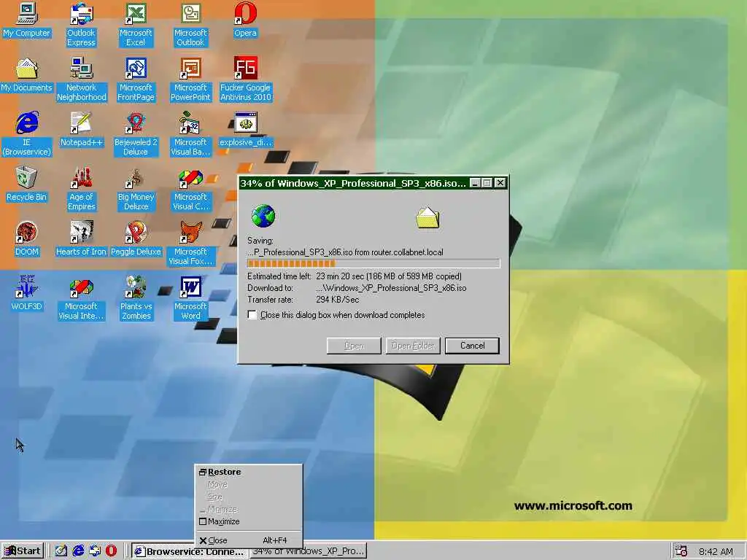Select the Microsoft Visual Basic shortcut
This screenshot has width=747, height=560.
190,134
